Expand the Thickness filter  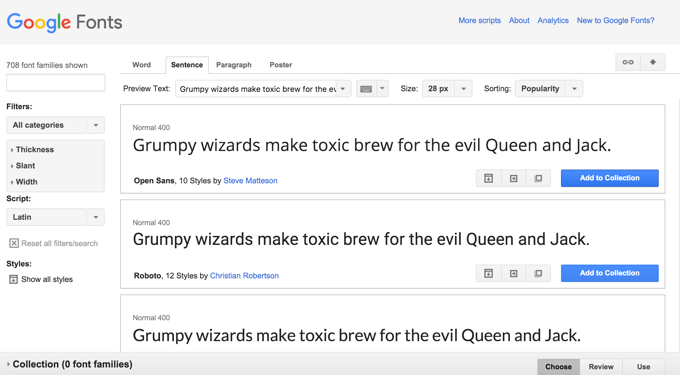click(33, 150)
